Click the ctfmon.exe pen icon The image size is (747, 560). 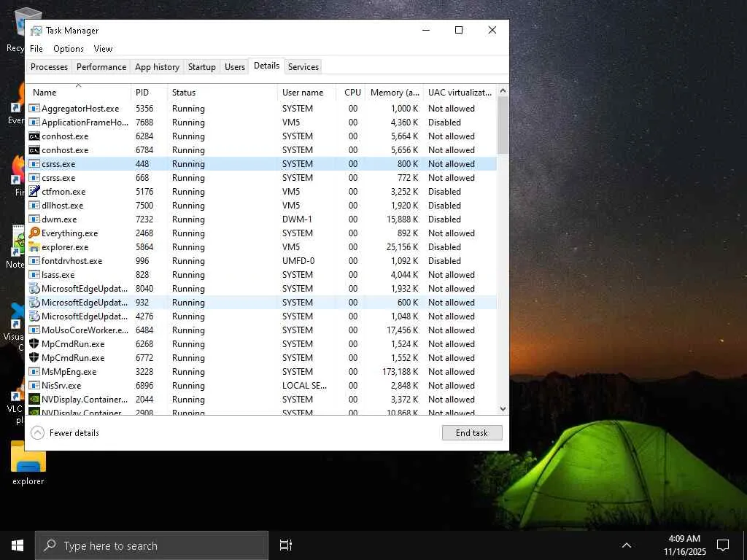pos(34,192)
